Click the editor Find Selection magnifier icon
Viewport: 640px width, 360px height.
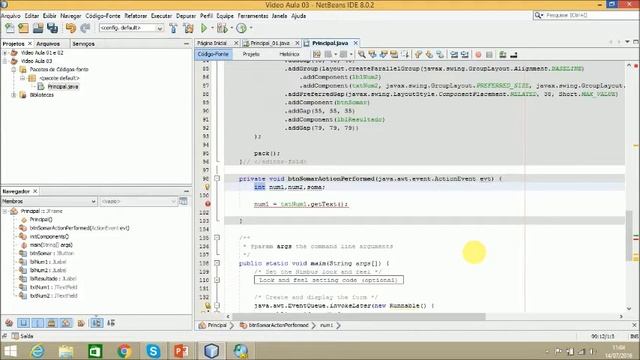[x=362, y=54]
